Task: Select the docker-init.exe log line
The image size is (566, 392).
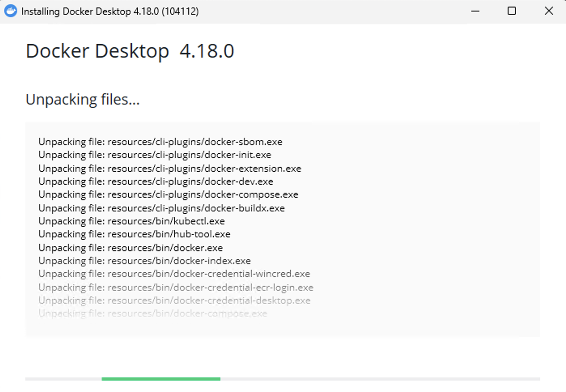Action: (x=155, y=155)
